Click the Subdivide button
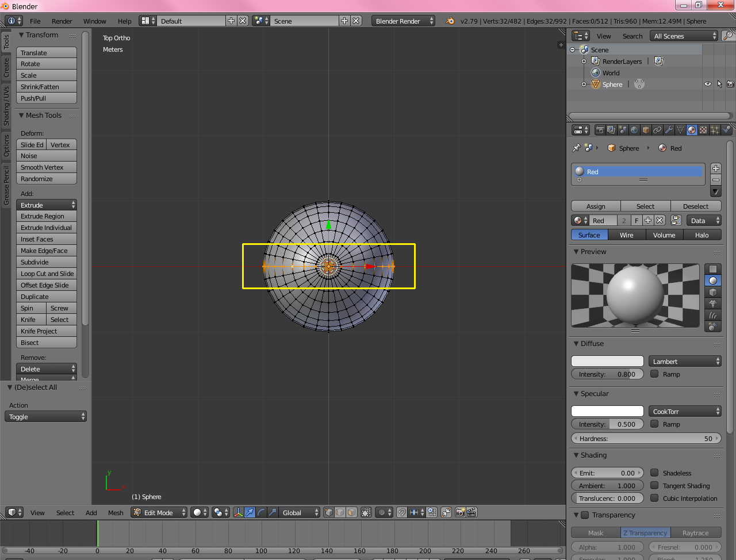 pos(47,262)
